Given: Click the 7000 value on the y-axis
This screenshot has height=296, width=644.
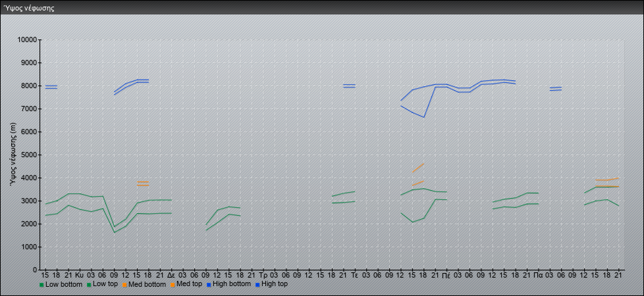Looking at the screenshot, I should pyautogui.click(x=29, y=109).
